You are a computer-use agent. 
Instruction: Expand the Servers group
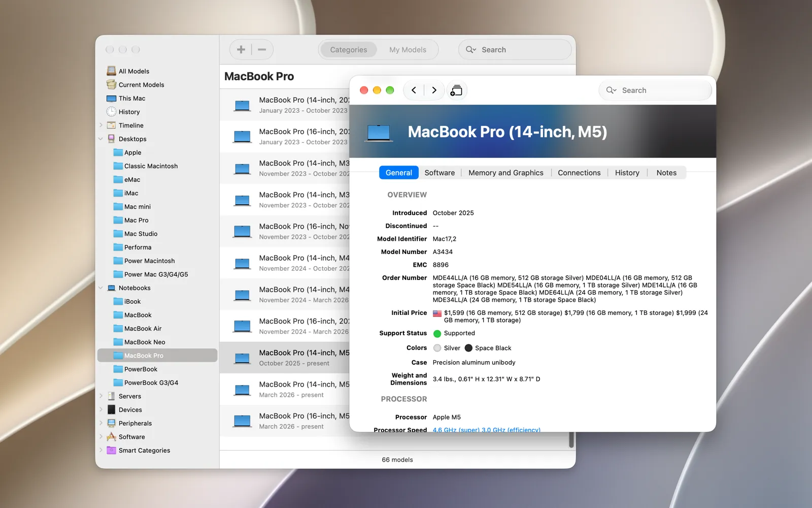click(100, 396)
